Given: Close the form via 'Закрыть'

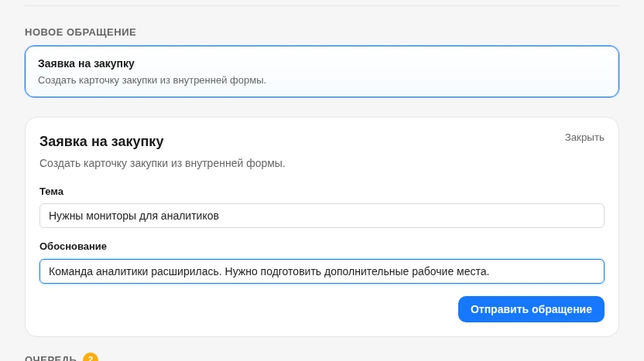Looking at the screenshot, I should pyautogui.click(x=584, y=138).
